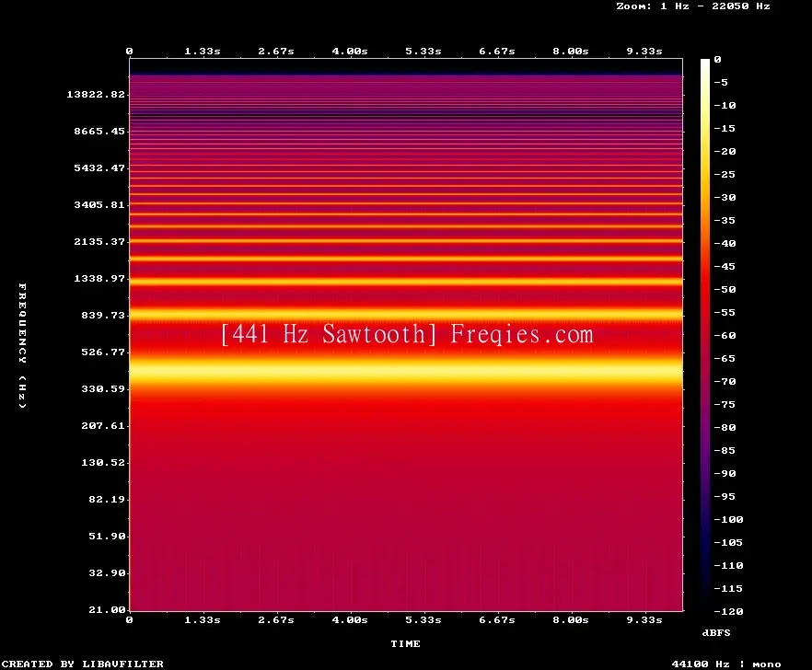
Task: Click the 839.73 frequency axis label
Action: point(103,315)
